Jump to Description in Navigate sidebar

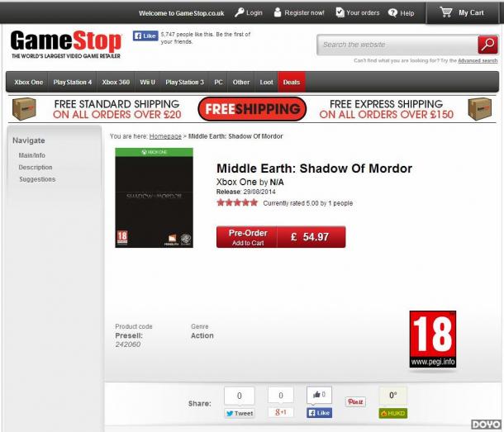[36, 167]
